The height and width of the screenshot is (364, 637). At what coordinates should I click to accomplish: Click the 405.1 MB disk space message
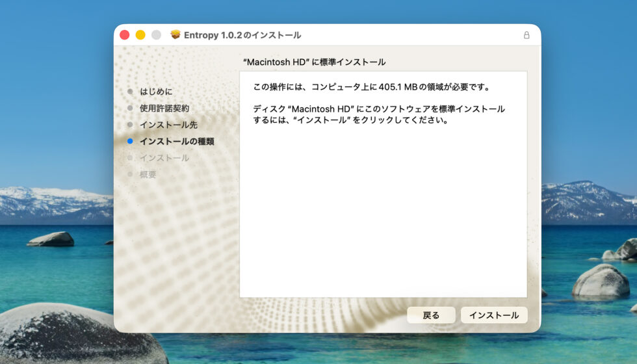coord(372,87)
